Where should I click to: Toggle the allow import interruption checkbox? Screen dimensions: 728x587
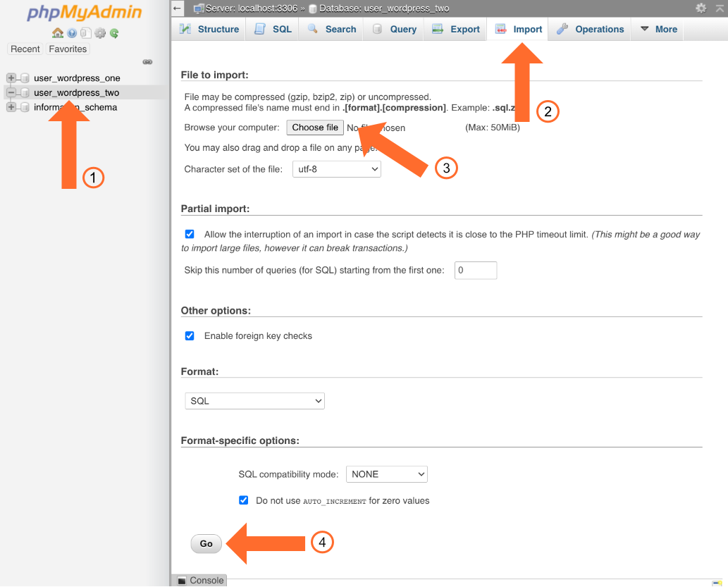coord(190,234)
